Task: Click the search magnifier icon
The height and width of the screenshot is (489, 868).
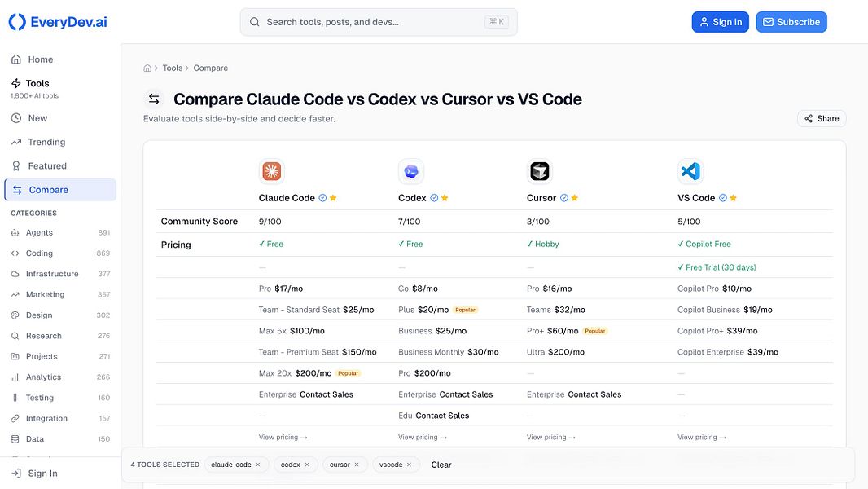Action: tap(255, 22)
